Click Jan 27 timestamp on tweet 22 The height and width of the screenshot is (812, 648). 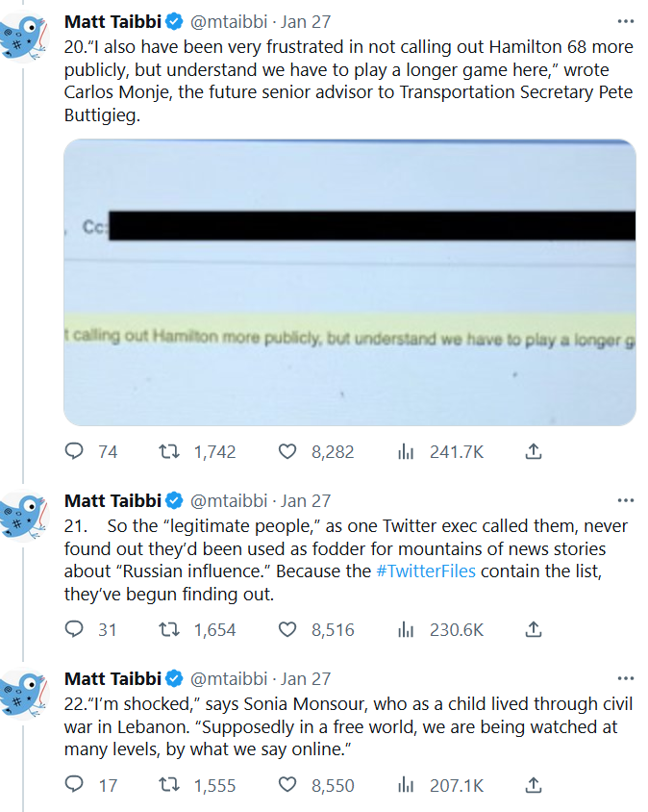[x=306, y=679]
